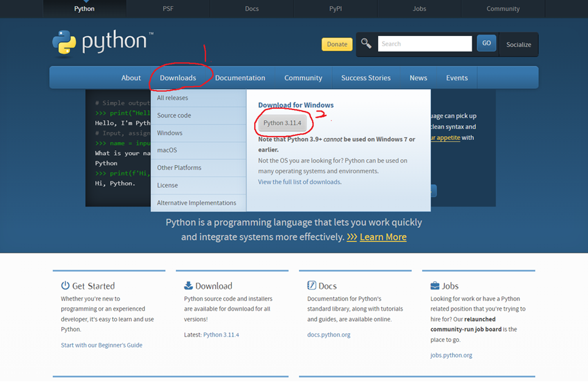
Task: Click the 'What is your na' code line
Action: click(x=122, y=153)
